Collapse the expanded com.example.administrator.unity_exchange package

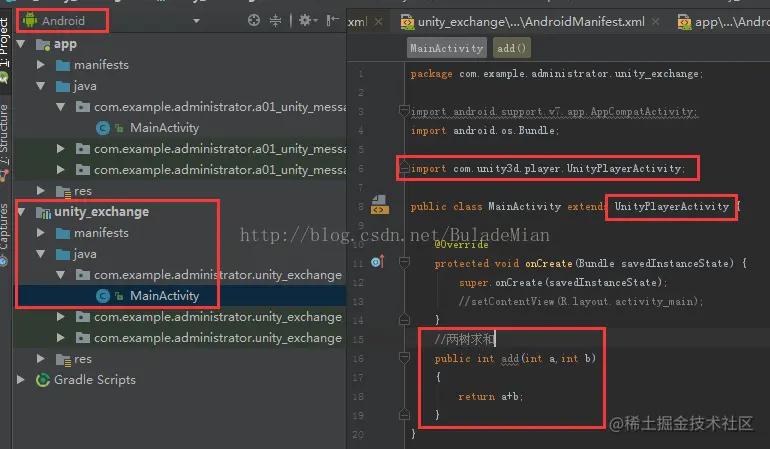[x=60, y=275]
